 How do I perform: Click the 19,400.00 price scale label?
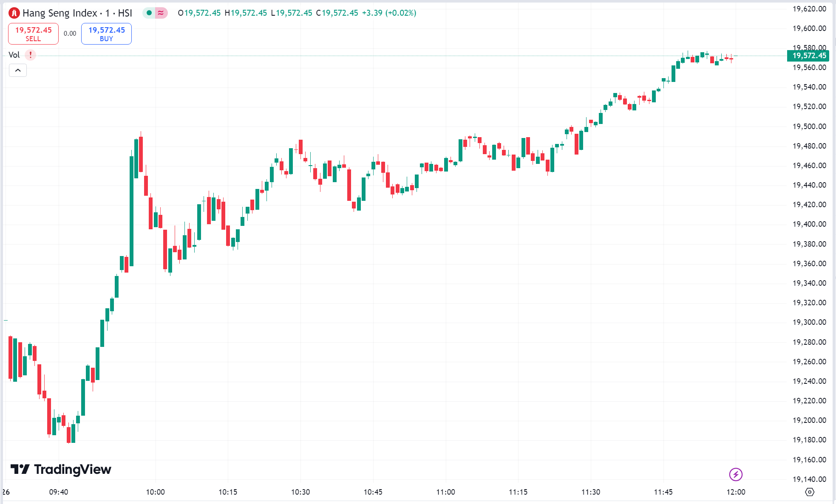pyautogui.click(x=809, y=224)
